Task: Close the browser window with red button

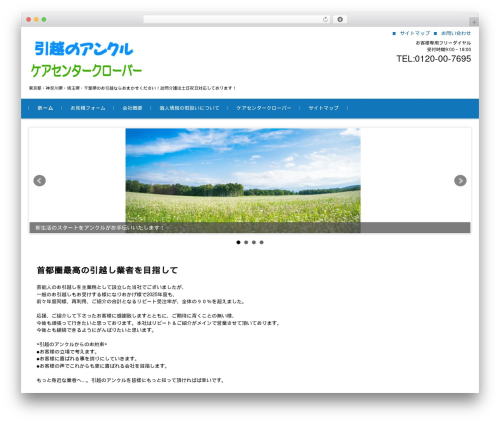Action: coord(29,19)
